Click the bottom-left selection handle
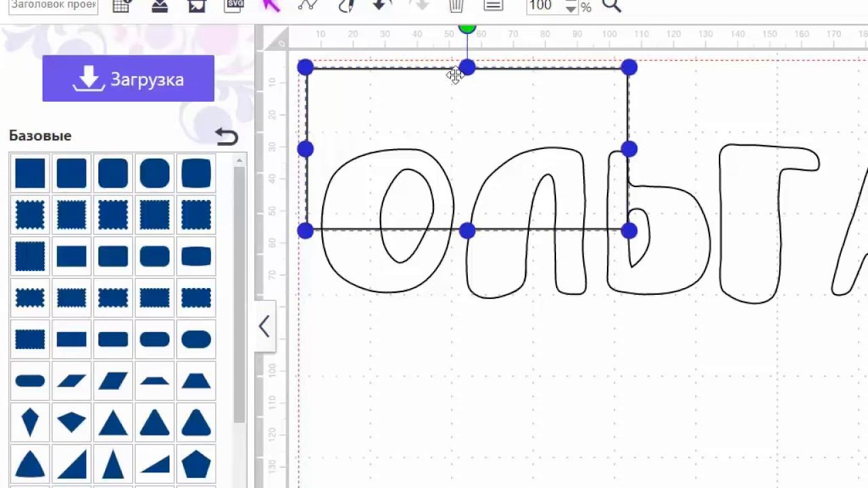 (305, 231)
